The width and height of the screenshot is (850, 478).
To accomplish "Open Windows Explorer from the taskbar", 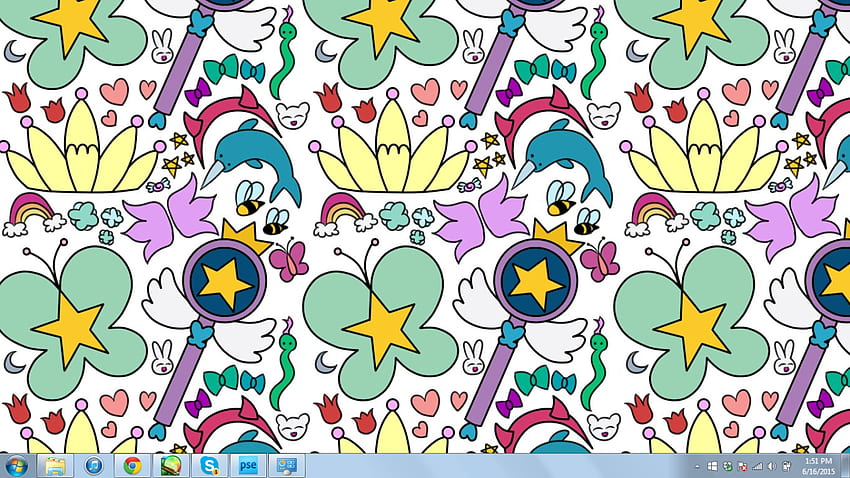I will pyautogui.click(x=55, y=466).
